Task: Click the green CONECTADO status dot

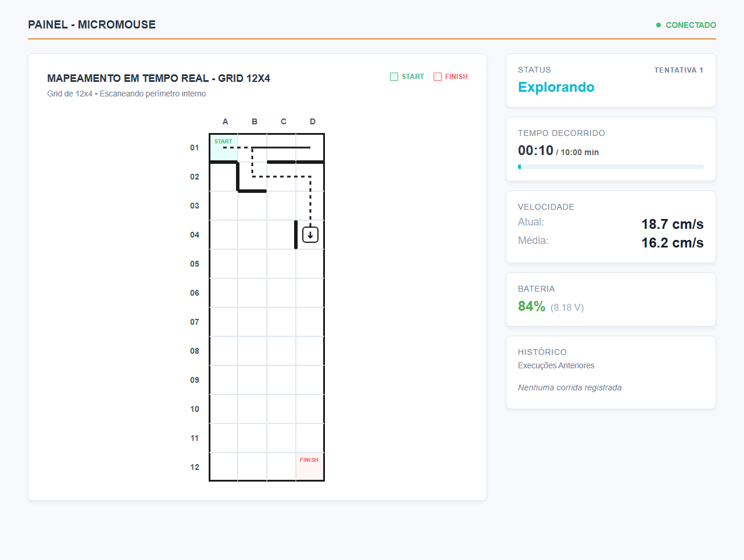Action: coord(659,25)
